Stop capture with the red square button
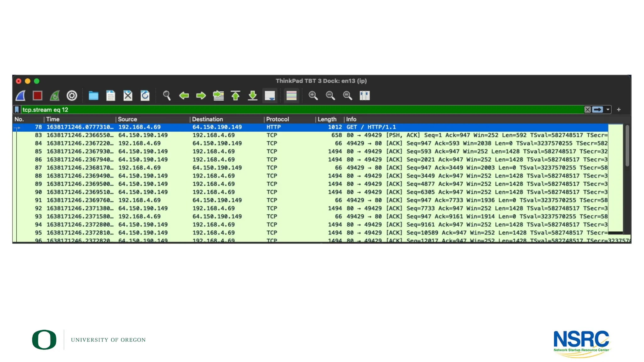Image resolution: width=644 pixels, height=362 pixels. (37, 96)
